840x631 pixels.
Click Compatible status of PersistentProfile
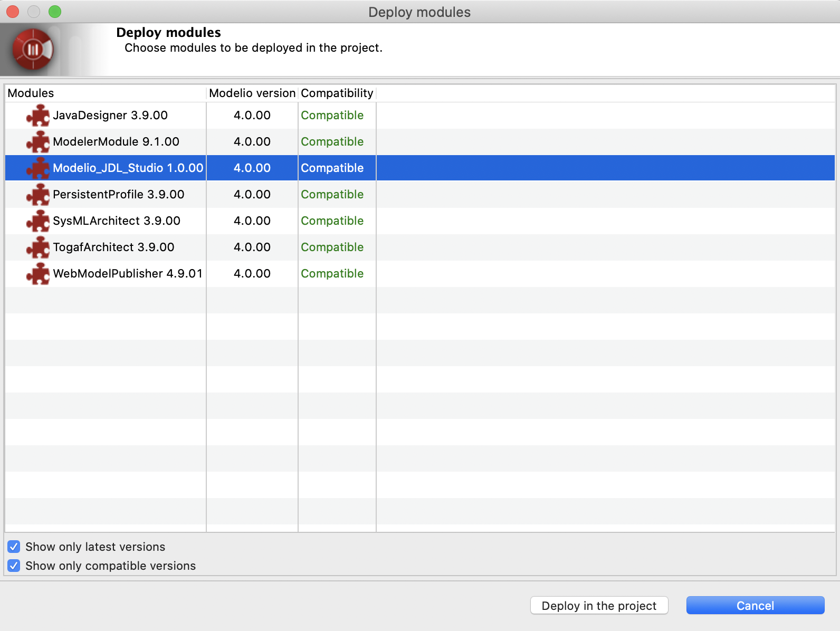[x=332, y=195]
